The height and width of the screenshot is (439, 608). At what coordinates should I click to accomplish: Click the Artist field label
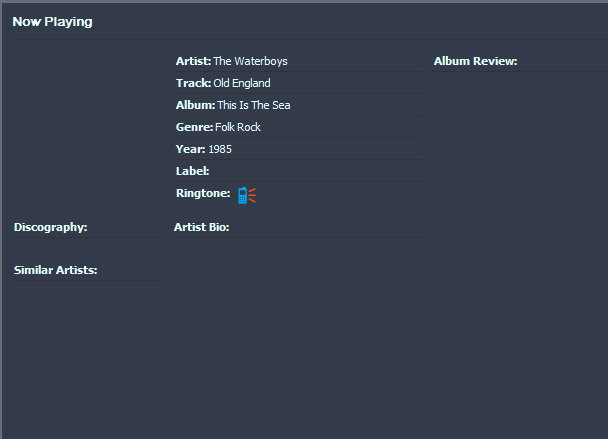coord(193,61)
